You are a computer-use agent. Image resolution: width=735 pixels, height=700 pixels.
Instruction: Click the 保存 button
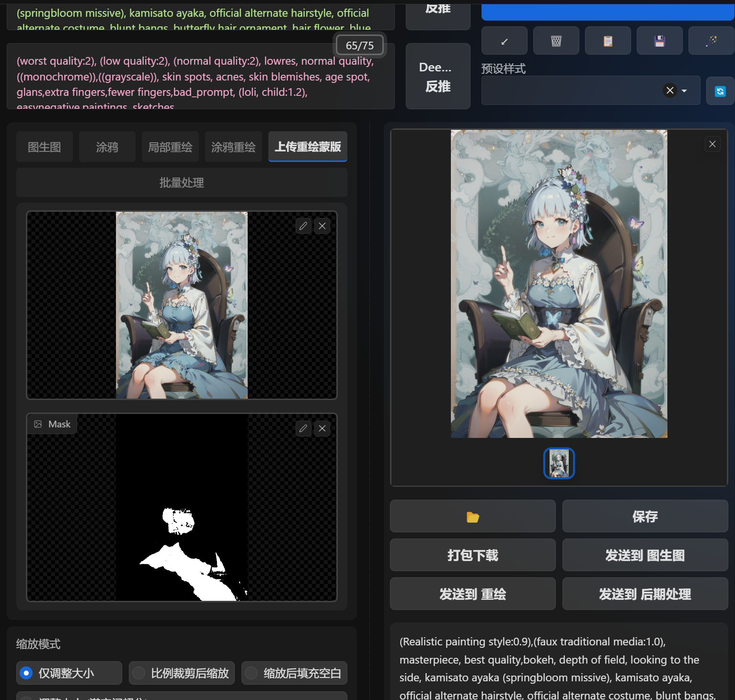pyautogui.click(x=645, y=516)
